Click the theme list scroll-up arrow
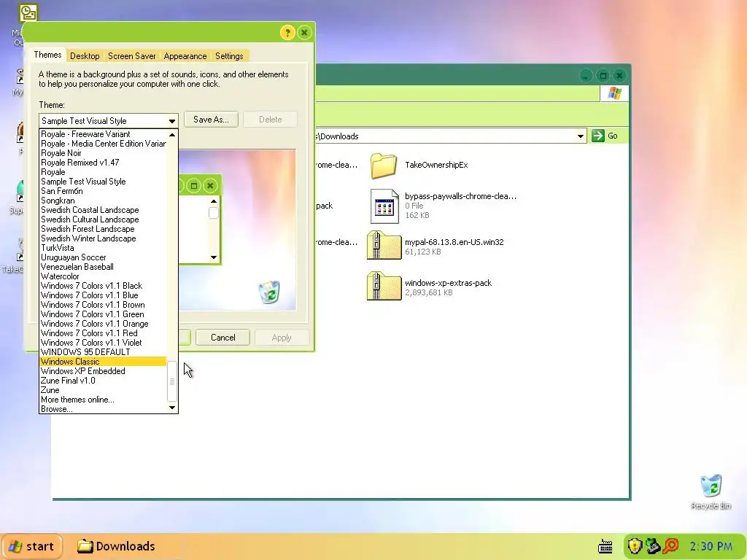The height and width of the screenshot is (560, 747). coord(172,135)
